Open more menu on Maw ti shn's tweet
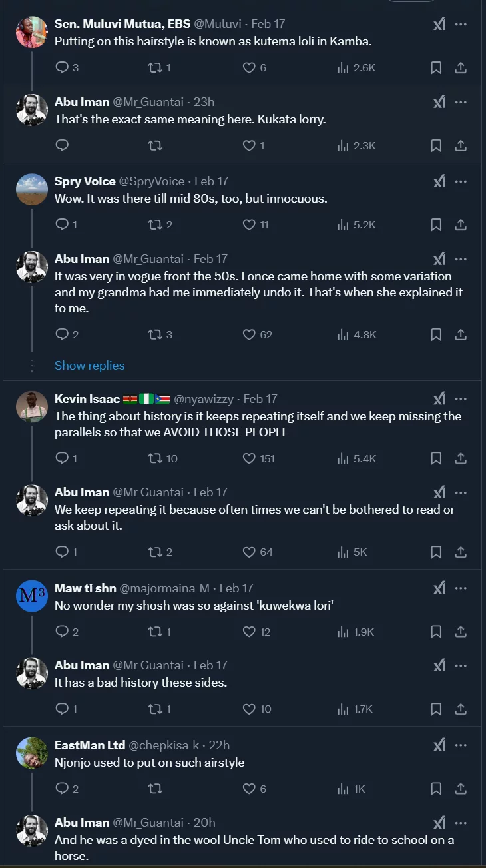This screenshot has height=868, width=486. tap(460, 588)
